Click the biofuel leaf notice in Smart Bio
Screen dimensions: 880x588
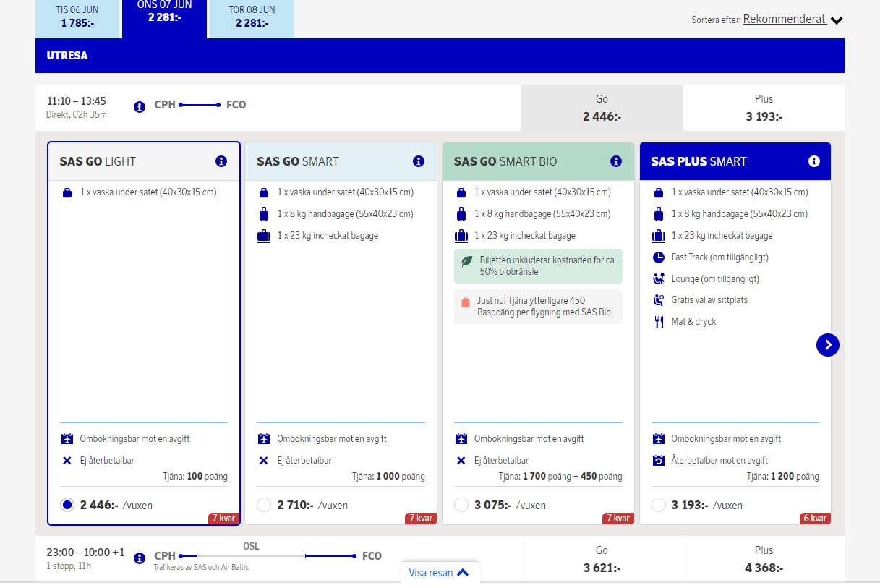538,266
